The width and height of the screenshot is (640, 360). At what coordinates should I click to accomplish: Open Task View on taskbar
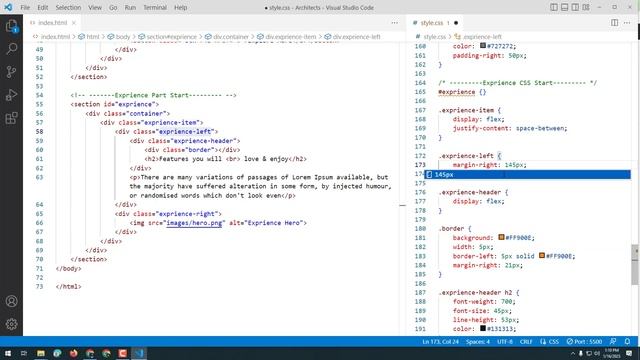click(x=24, y=353)
